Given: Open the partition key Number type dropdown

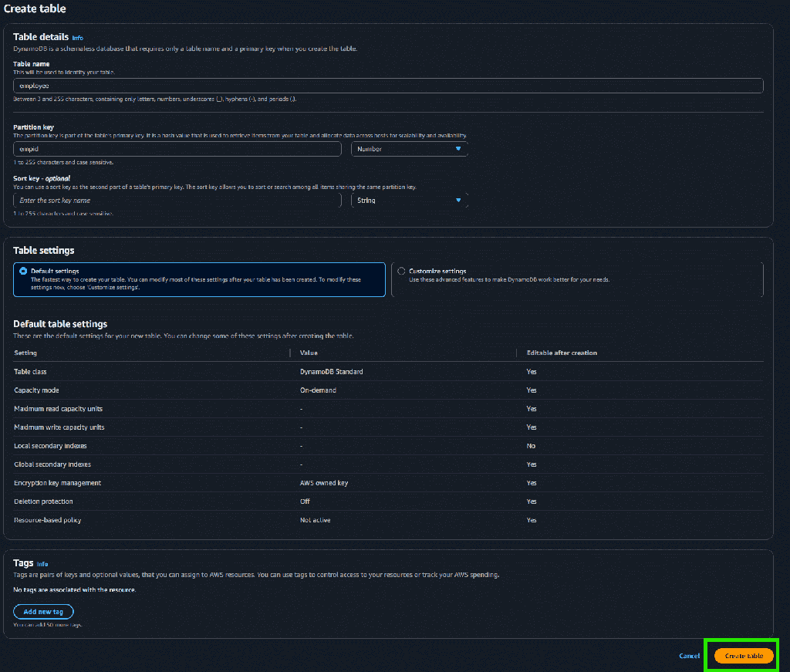Looking at the screenshot, I should (x=409, y=149).
